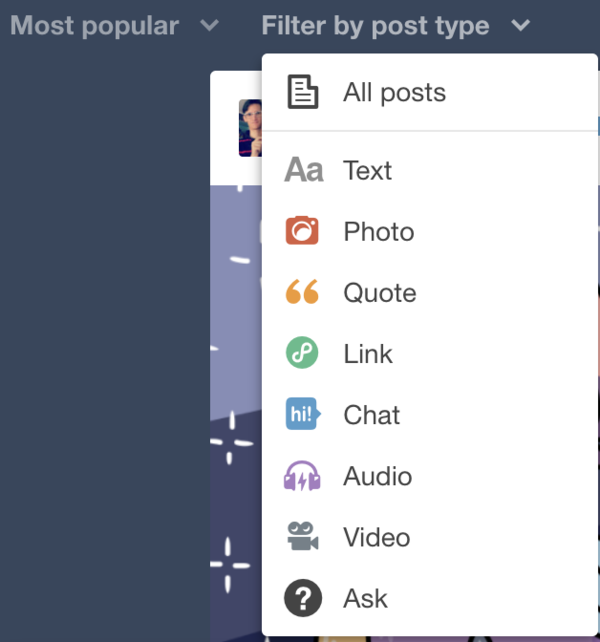Filter posts by Text type
The image size is (600, 642).
pos(430,170)
